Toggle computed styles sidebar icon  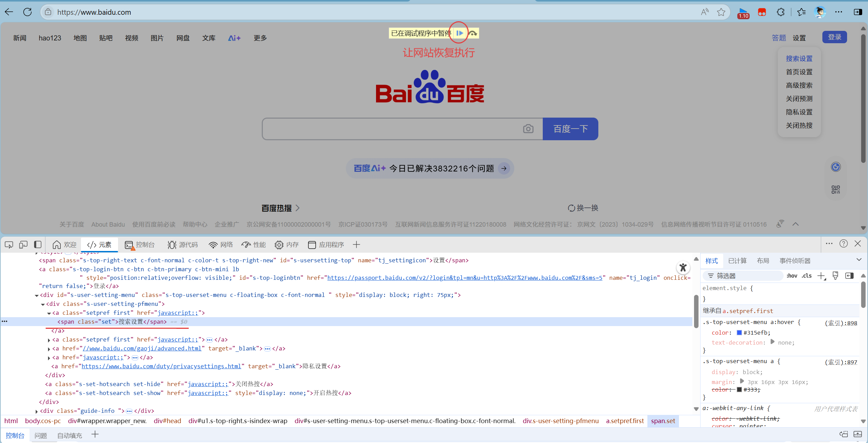click(849, 276)
